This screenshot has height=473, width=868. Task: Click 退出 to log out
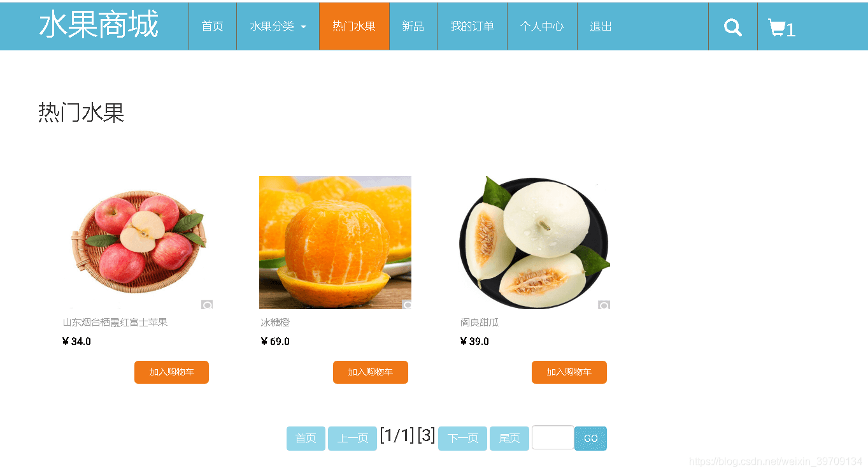[x=601, y=26]
